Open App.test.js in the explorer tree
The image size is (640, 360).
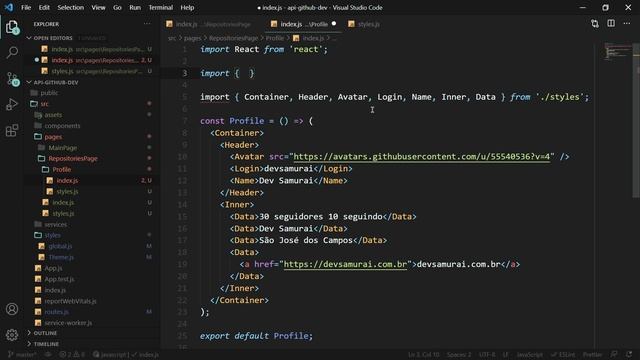click(60, 279)
